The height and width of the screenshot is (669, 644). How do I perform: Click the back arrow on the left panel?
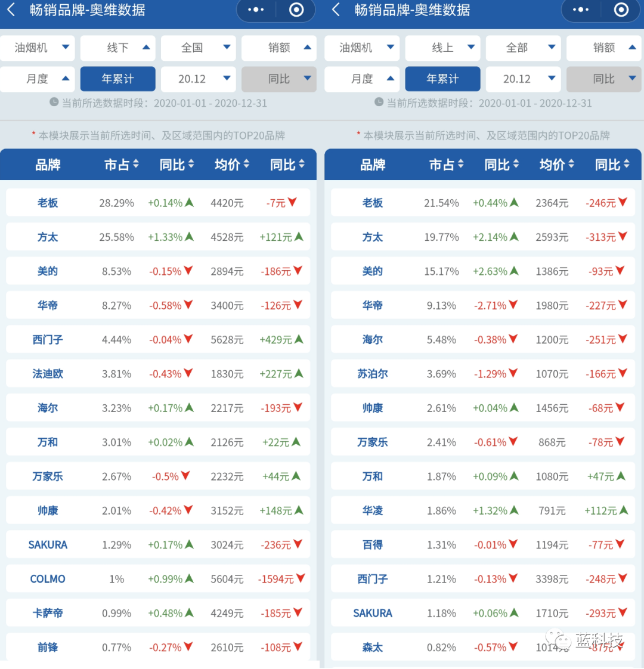point(11,10)
